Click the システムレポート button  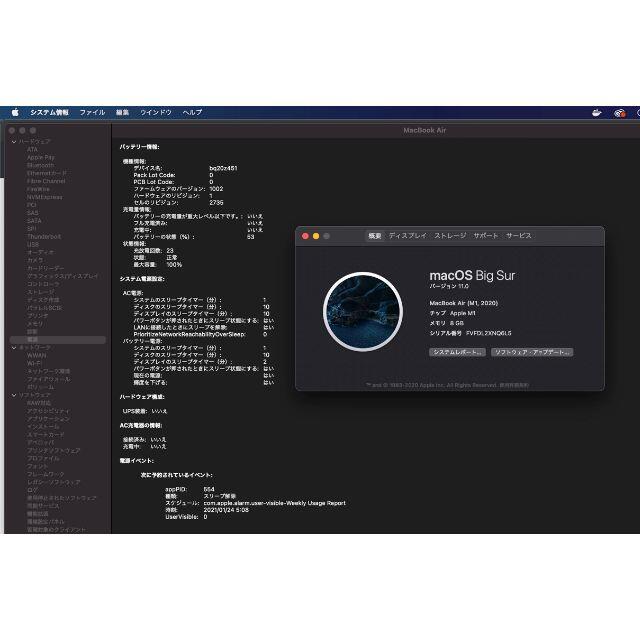[457, 352]
